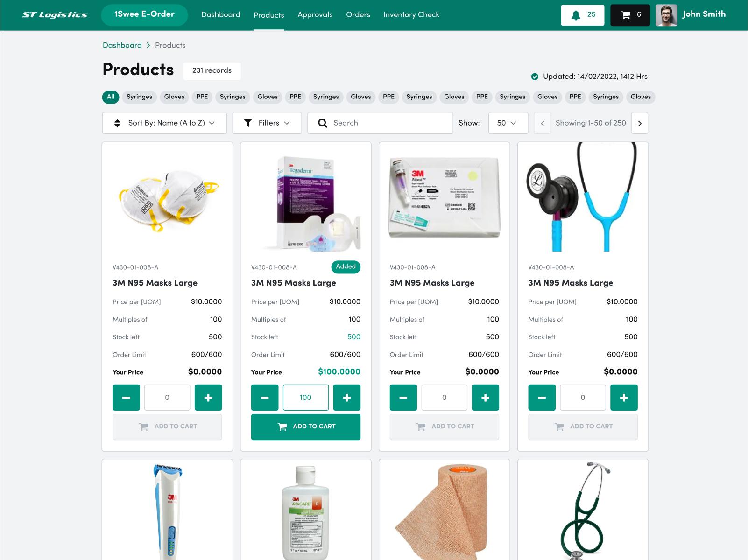Image resolution: width=748 pixels, height=560 pixels.
Task: Select the first PPE category chip
Action: coord(202,97)
